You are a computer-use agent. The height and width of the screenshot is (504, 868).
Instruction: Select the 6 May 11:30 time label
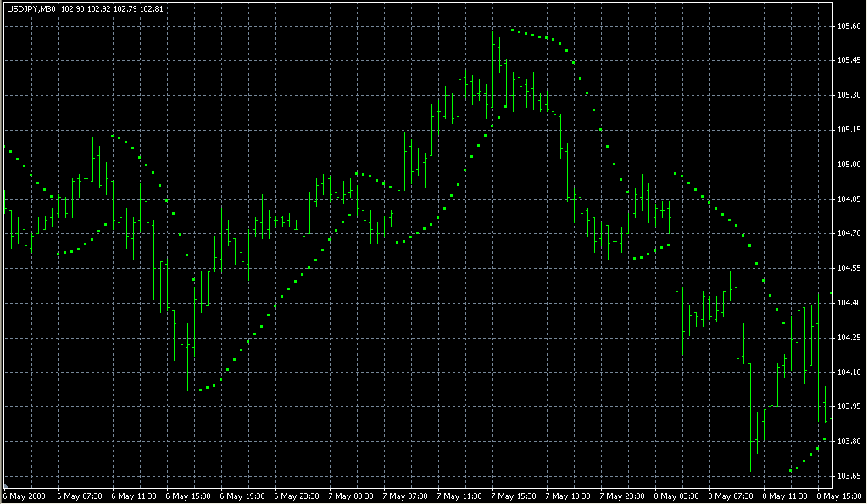click(134, 496)
